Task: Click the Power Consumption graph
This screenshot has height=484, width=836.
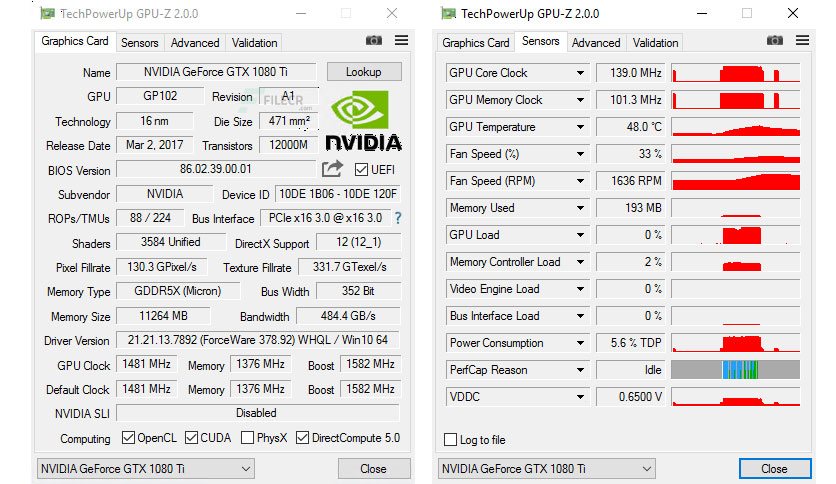Action: point(736,343)
